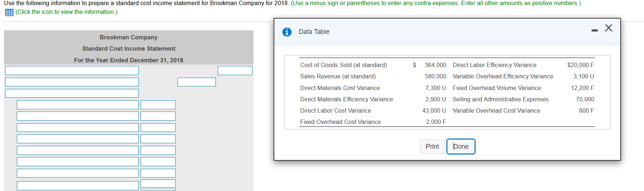Close the Data Table popup
This screenshot has width=644, height=191.
(609, 28)
